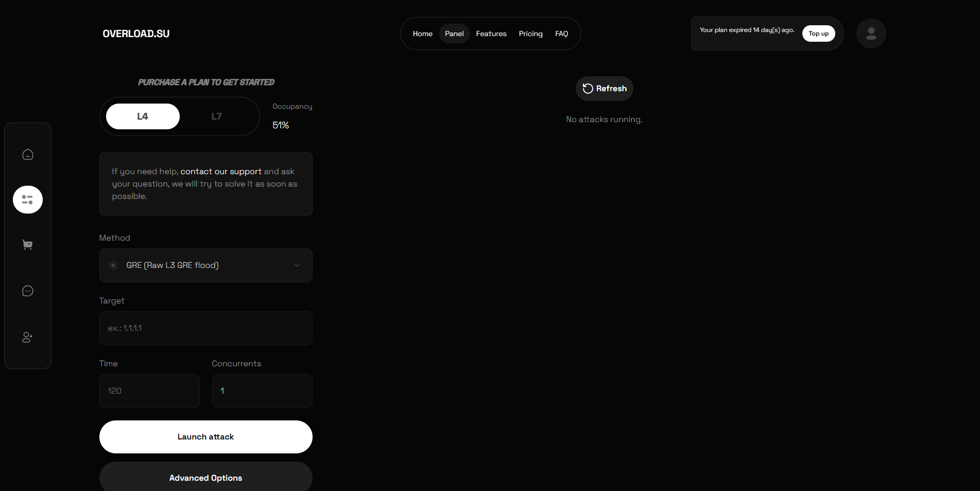Click the circular arrow Refresh icon
This screenshot has height=491, width=980.
[x=588, y=89]
